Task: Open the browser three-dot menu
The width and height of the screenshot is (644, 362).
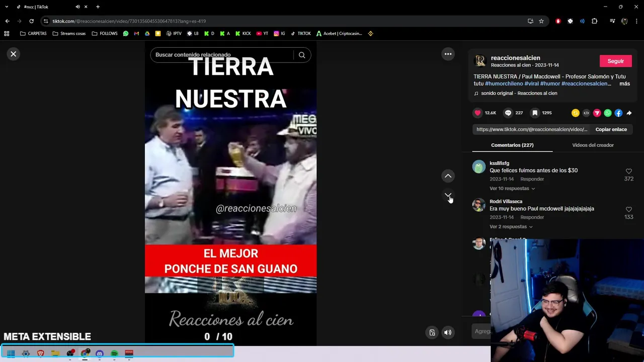Action: [x=637, y=21]
